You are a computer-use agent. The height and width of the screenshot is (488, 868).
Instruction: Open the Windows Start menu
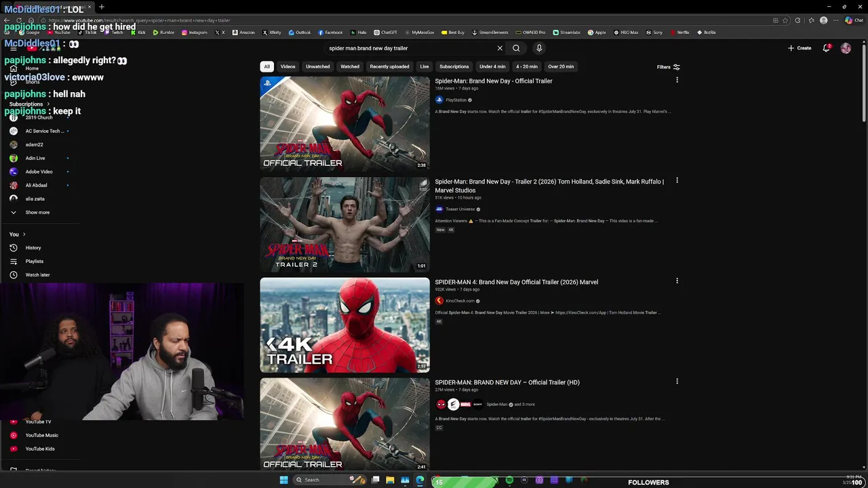[283, 480]
